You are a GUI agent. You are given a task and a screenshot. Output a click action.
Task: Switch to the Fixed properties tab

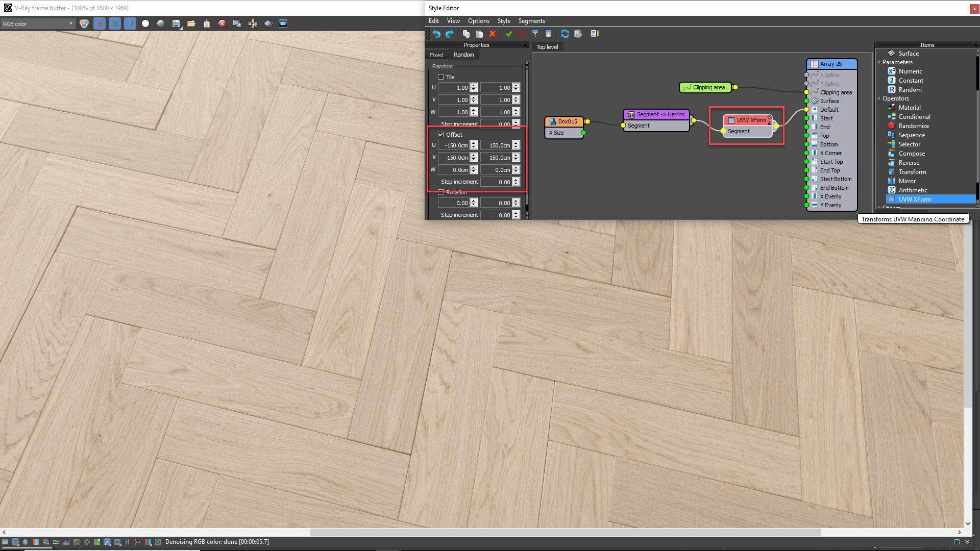(436, 55)
